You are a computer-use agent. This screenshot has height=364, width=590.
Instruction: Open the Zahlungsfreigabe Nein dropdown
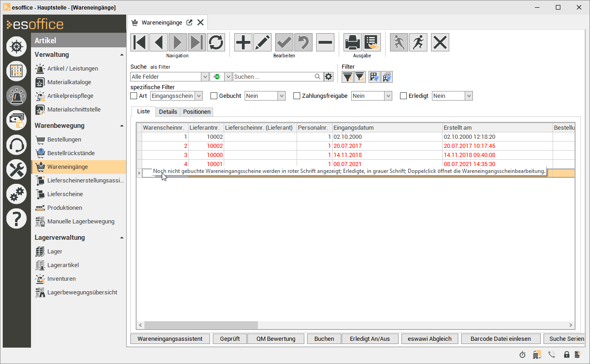pos(388,96)
